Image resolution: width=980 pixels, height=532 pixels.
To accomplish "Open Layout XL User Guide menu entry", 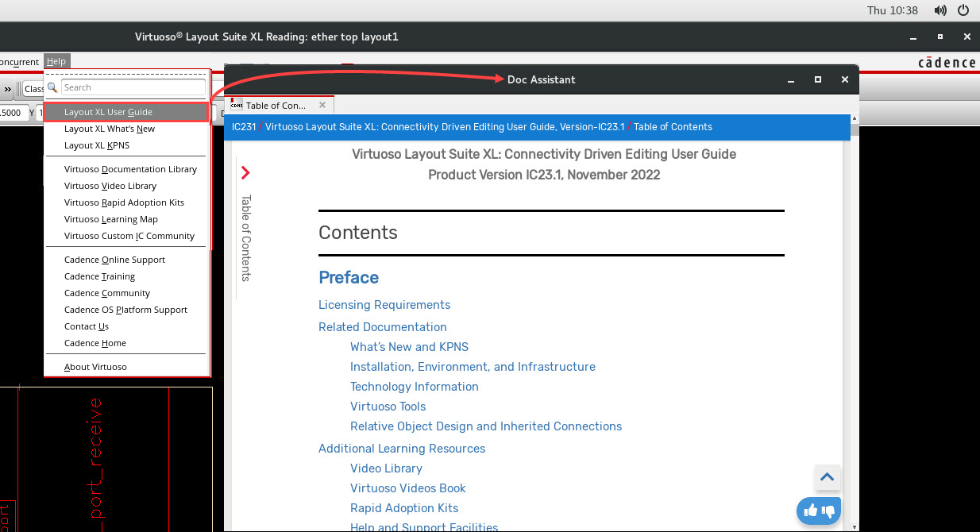I will [x=125, y=112].
